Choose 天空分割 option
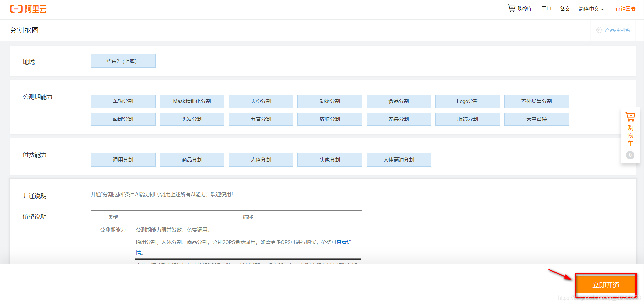The width and height of the screenshot is (644, 304). coord(261,101)
